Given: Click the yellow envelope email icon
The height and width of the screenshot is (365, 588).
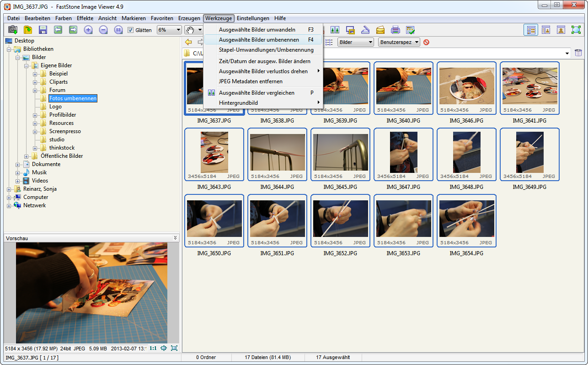Looking at the screenshot, I should 380,30.
